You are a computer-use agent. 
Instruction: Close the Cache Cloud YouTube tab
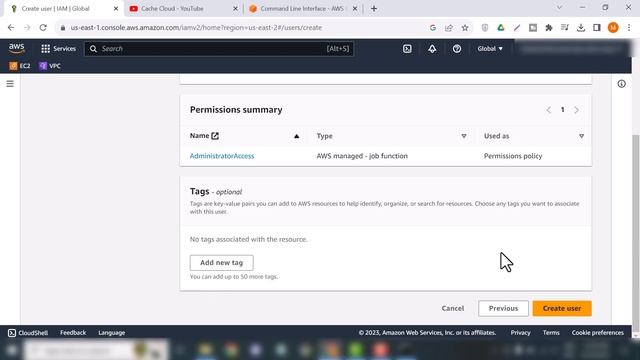click(235, 9)
